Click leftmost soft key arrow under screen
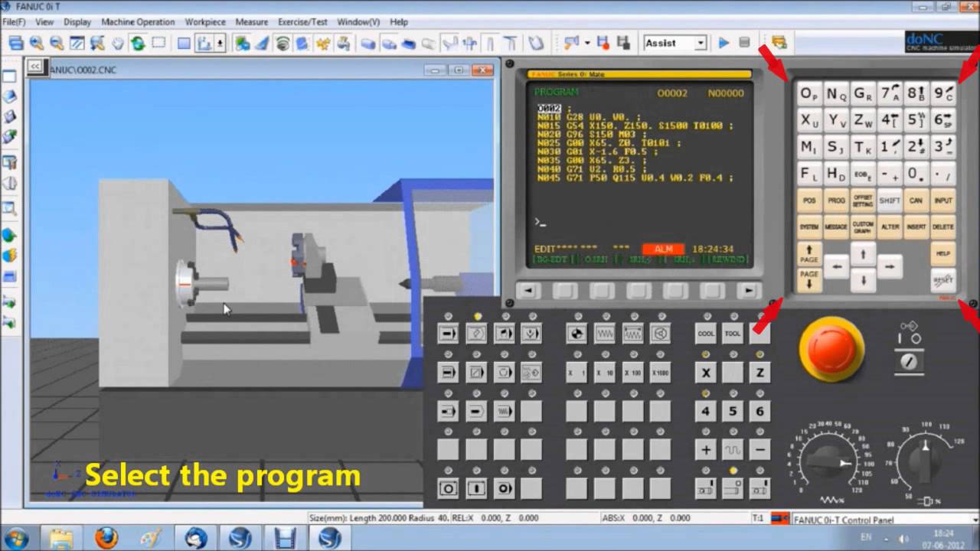The height and width of the screenshot is (551, 980). [x=528, y=291]
